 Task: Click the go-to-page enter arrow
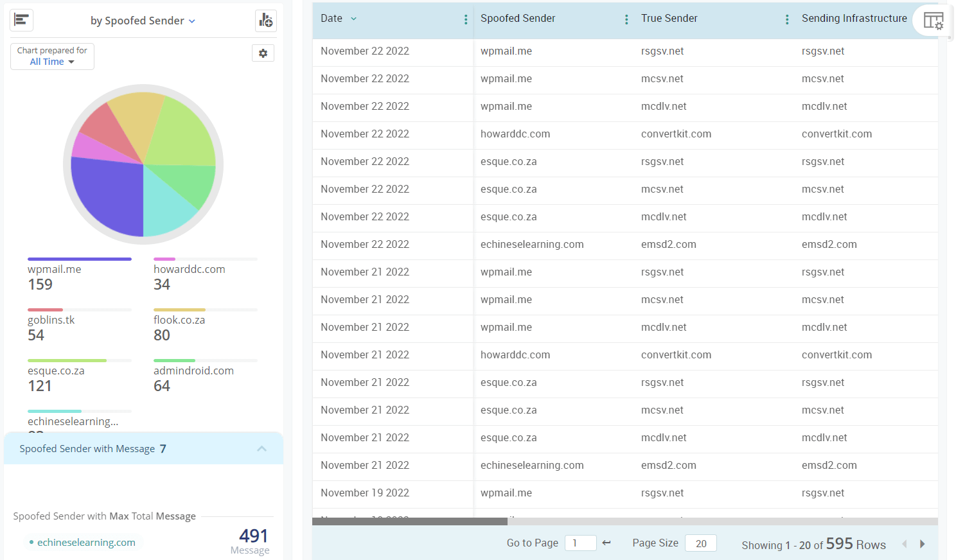tap(606, 543)
